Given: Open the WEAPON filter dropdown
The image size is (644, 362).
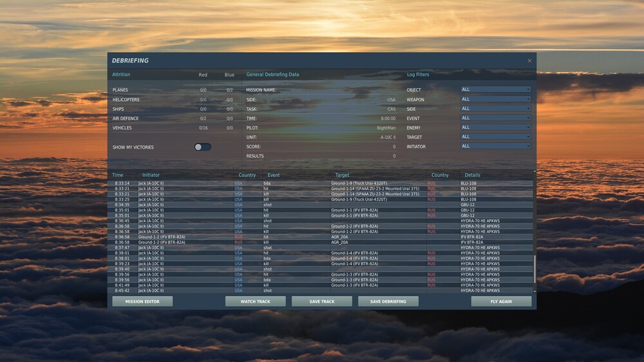Looking at the screenshot, I should click(x=495, y=99).
